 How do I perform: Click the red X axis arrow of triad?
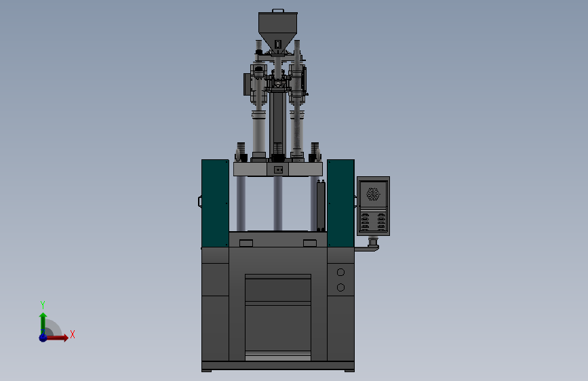(x=57, y=338)
